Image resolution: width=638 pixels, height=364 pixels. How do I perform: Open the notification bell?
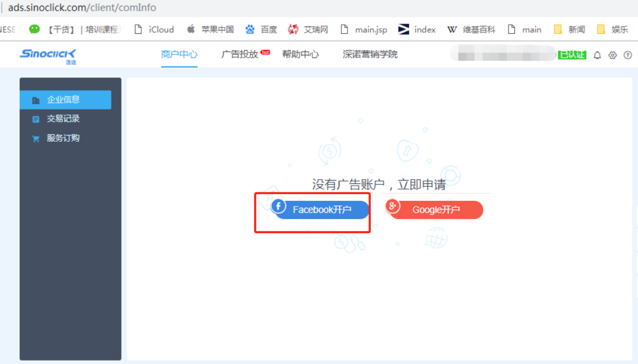click(597, 55)
